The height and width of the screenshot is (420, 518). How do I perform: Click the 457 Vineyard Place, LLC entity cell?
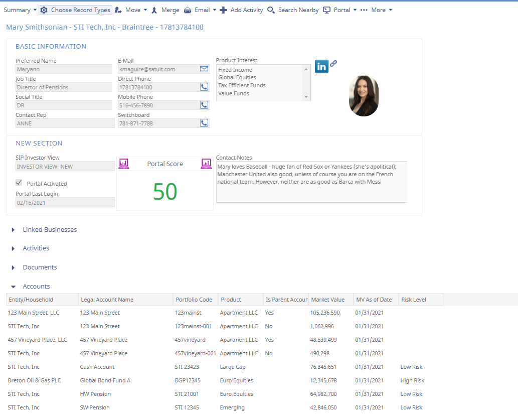pos(37,340)
